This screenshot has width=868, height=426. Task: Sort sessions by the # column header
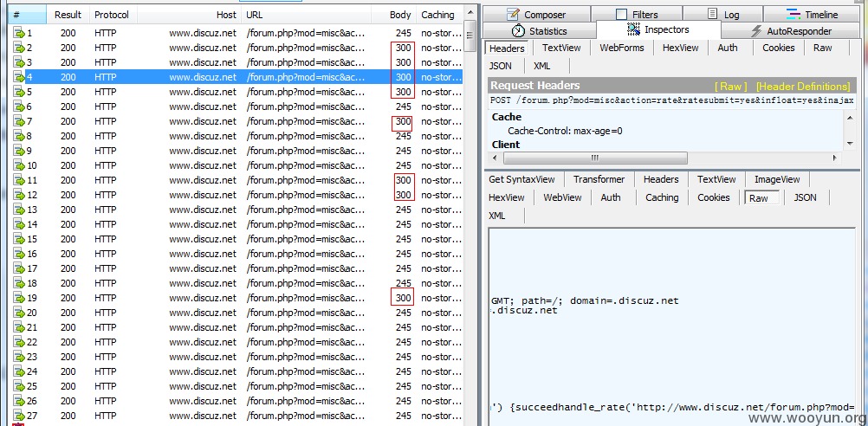pyautogui.click(x=27, y=15)
